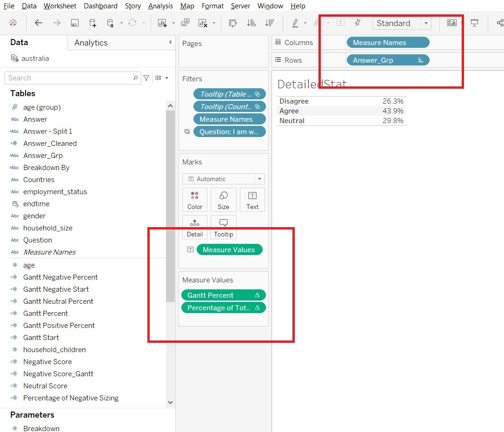Open the Analysis menu
Image resolution: width=504 pixels, height=432 pixels.
(160, 6)
